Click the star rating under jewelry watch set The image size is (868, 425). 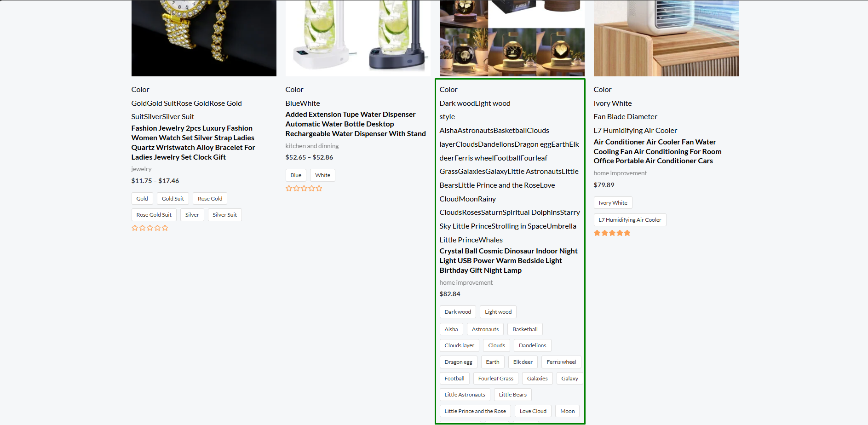(150, 228)
